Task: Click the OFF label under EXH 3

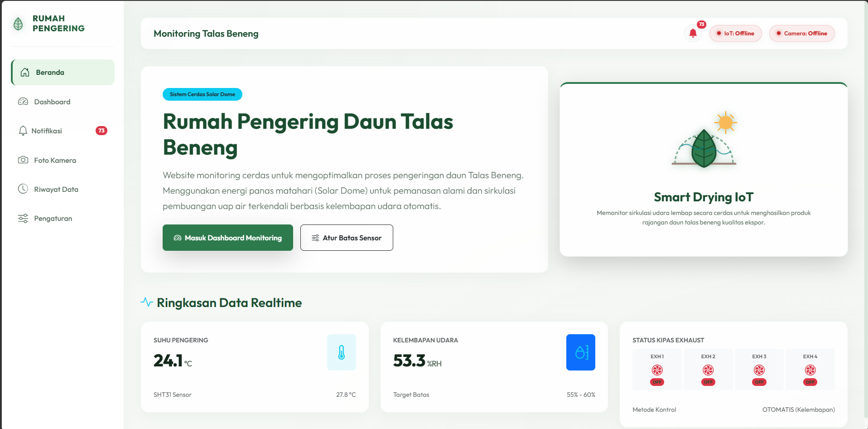Action: click(759, 382)
